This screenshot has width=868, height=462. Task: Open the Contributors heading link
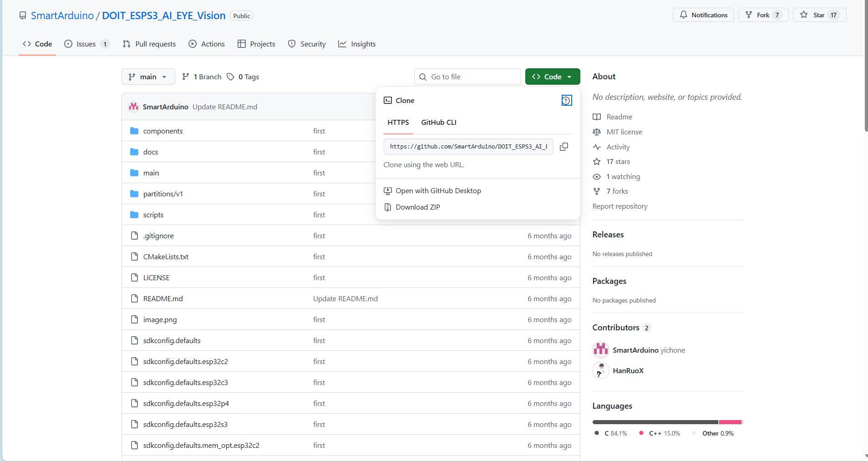point(622,328)
